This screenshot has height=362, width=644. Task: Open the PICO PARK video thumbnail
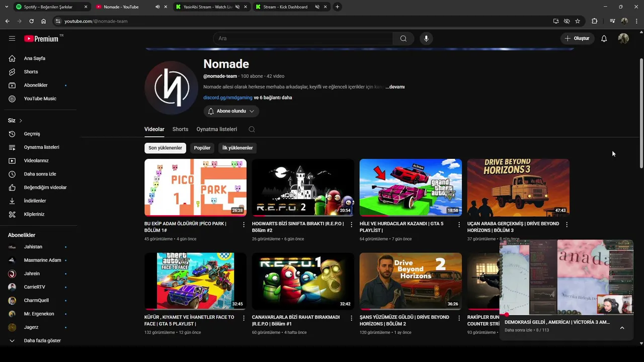195,188
